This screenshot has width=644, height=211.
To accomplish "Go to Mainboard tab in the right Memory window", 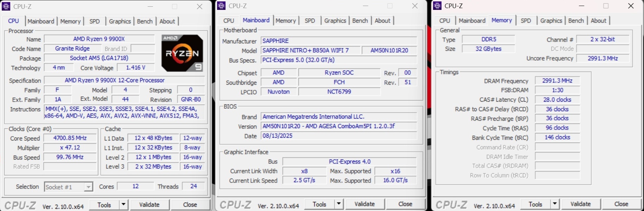I will (x=472, y=20).
